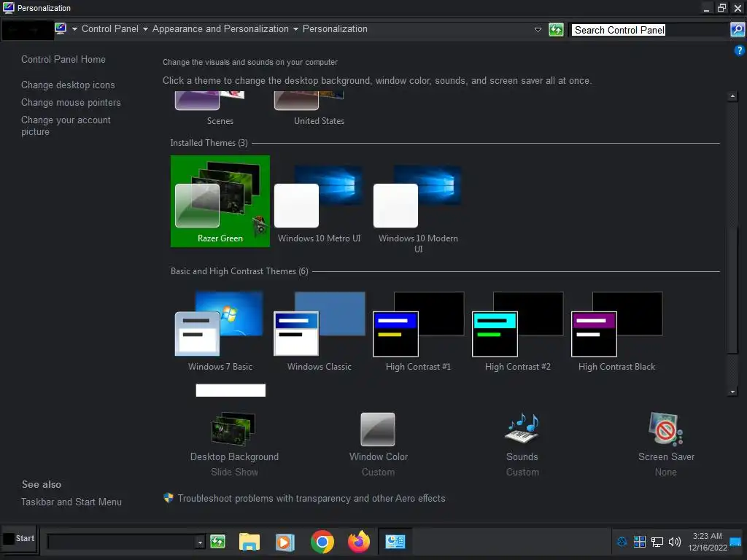Go to Appearance and Personalization breadcrumb
Screen dimensions: 747x560
coord(220,28)
